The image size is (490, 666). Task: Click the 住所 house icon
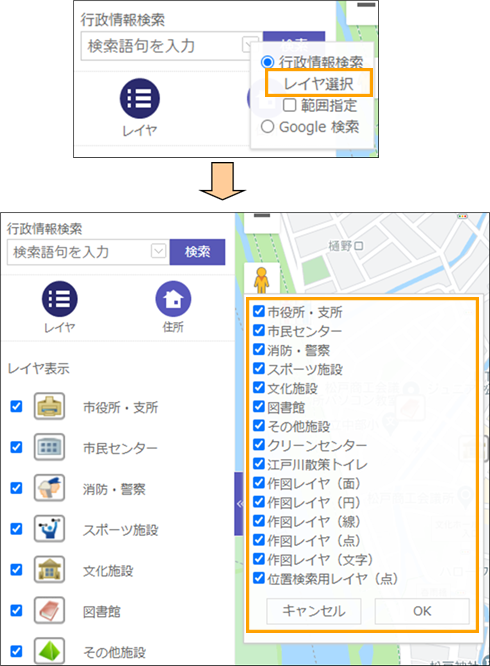[173, 299]
